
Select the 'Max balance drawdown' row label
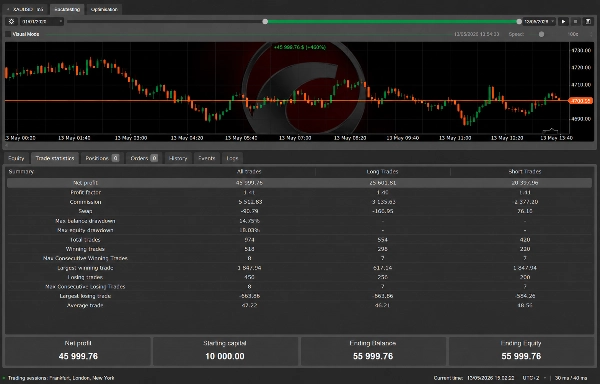(x=85, y=221)
